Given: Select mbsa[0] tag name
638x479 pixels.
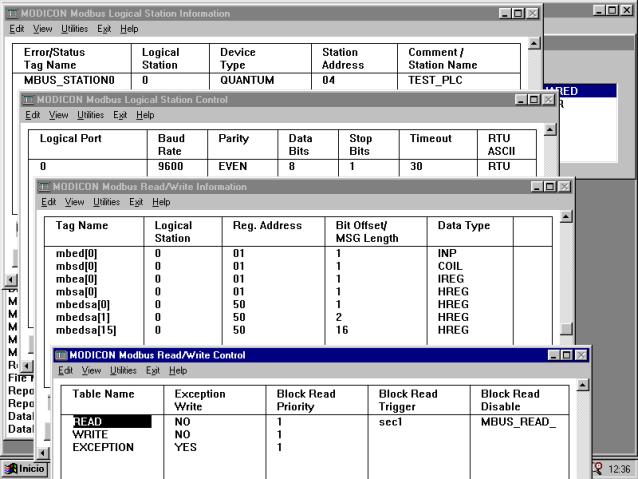Looking at the screenshot, I should pos(76,292).
